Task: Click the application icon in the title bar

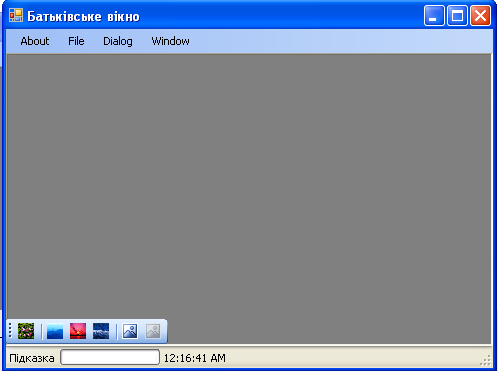Action: point(16,15)
